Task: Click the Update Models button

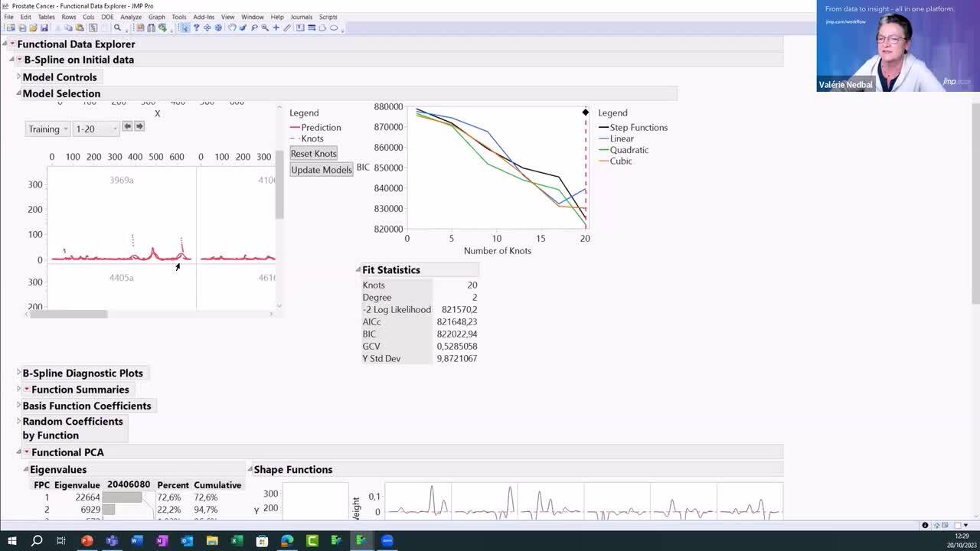Action: point(321,170)
